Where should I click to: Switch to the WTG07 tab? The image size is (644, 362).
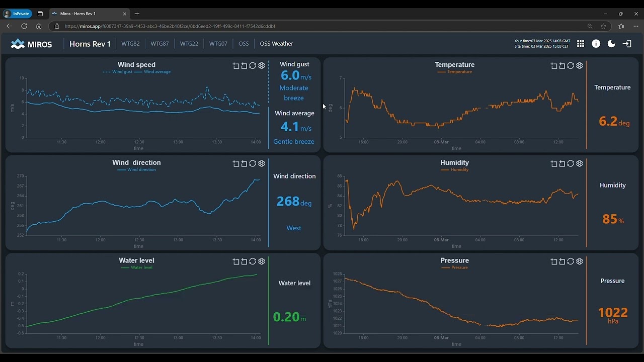tap(218, 44)
